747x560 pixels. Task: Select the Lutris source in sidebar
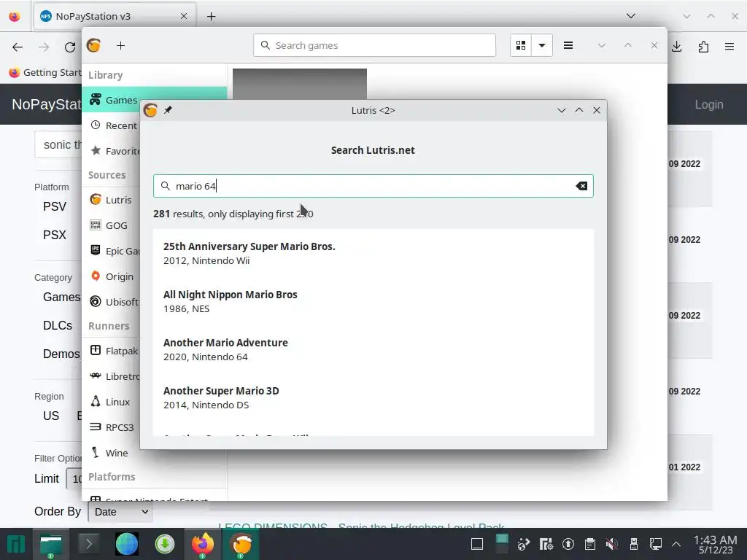pyautogui.click(x=111, y=200)
